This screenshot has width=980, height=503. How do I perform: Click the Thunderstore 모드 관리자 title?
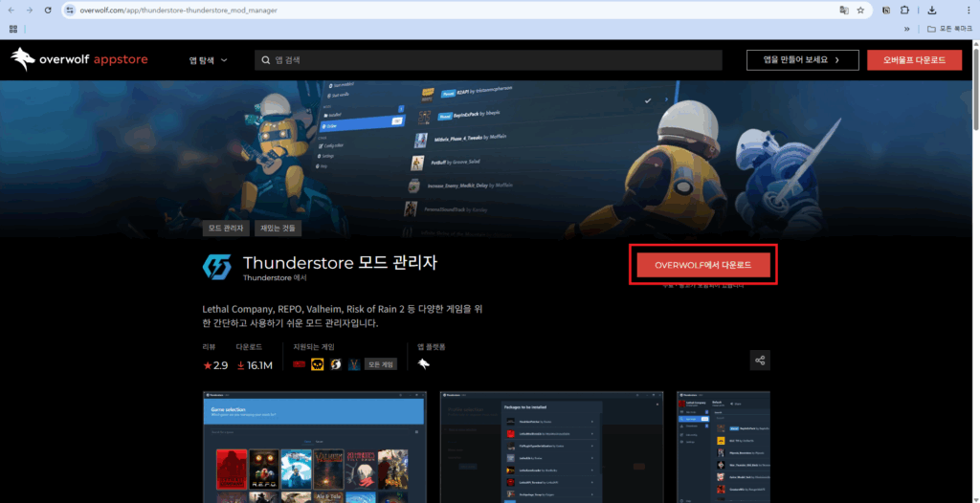pos(340,262)
